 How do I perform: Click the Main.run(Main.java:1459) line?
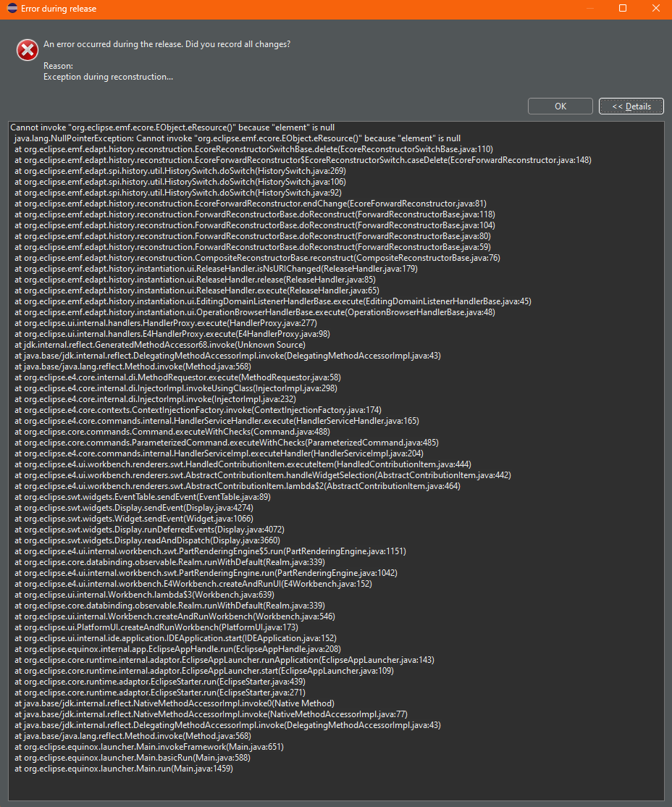pos(124,767)
